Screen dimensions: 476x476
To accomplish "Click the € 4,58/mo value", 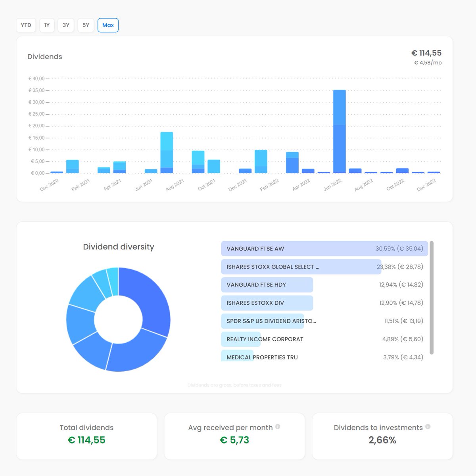I will (428, 63).
